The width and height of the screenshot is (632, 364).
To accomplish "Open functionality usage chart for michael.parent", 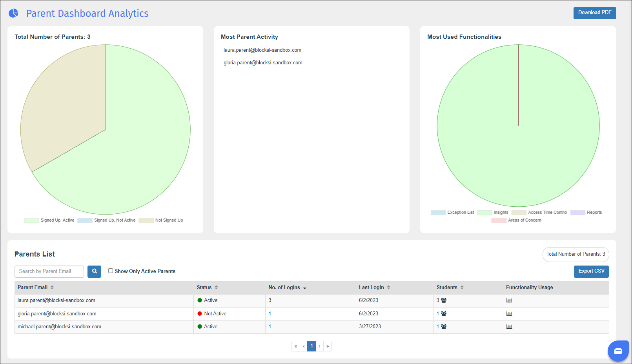I will 509,327.
